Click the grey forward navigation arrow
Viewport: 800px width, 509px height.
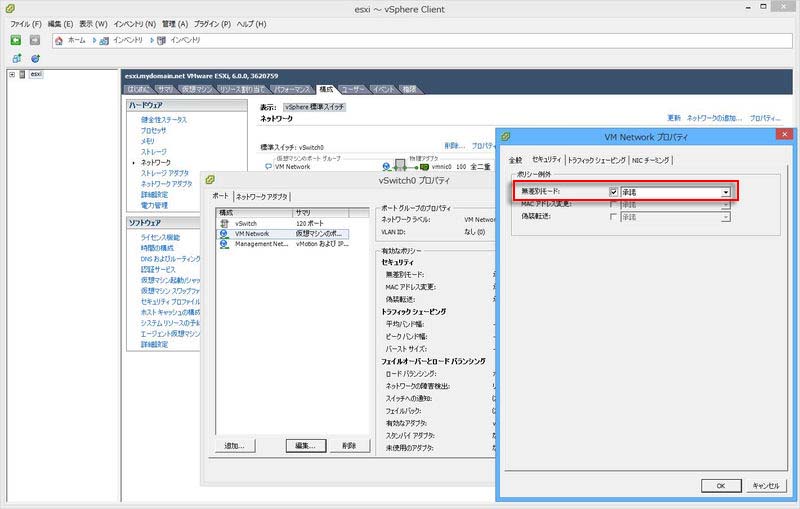coord(35,40)
